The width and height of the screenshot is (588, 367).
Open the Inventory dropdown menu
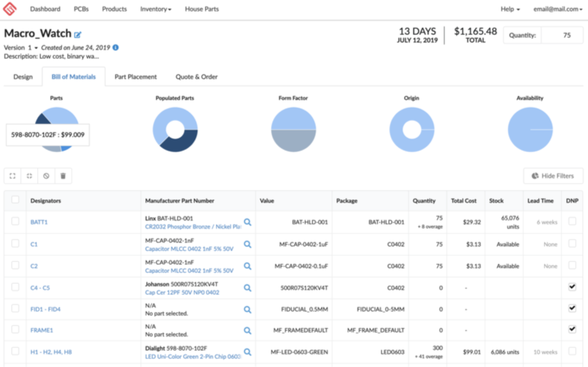click(x=156, y=9)
